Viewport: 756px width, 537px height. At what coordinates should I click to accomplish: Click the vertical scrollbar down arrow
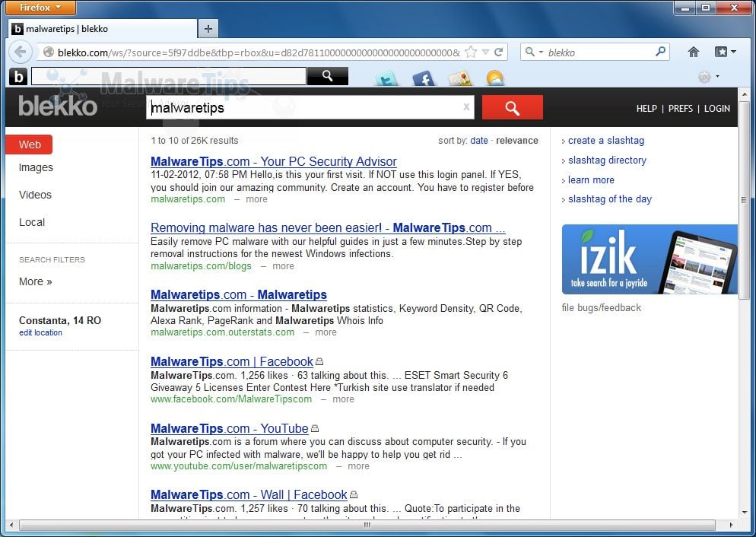click(745, 513)
